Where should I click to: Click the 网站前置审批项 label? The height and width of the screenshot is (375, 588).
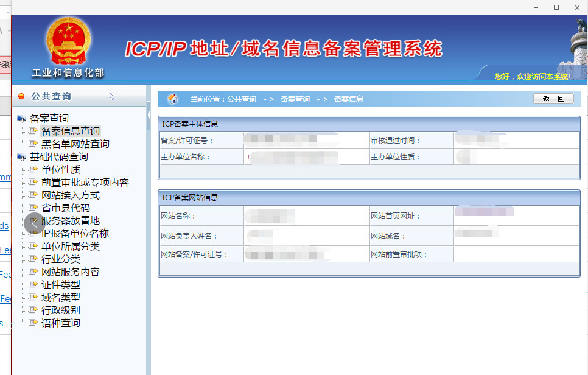pyautogui.click(x=399, y=254)
